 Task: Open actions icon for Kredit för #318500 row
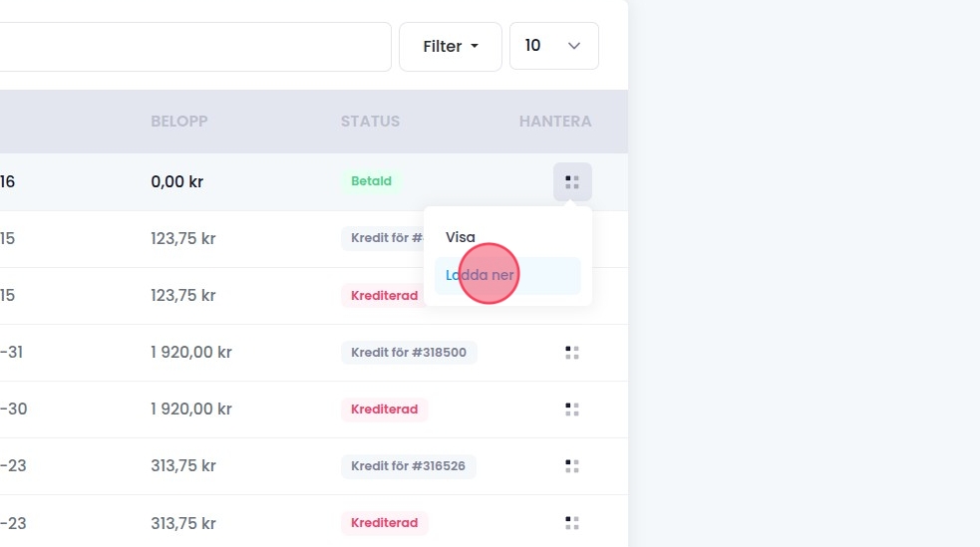pyautogui.click(x=572, y=353)
